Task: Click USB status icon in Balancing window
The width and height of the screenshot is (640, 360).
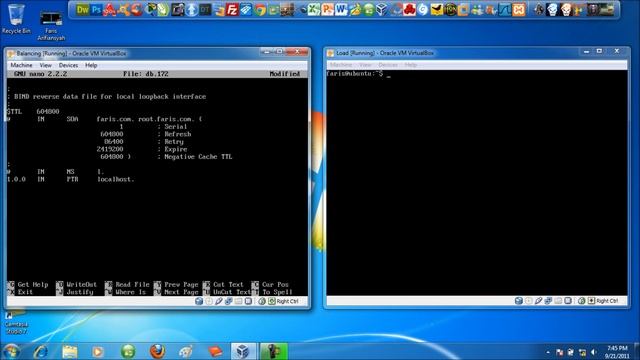Action: tap(219, 301)
